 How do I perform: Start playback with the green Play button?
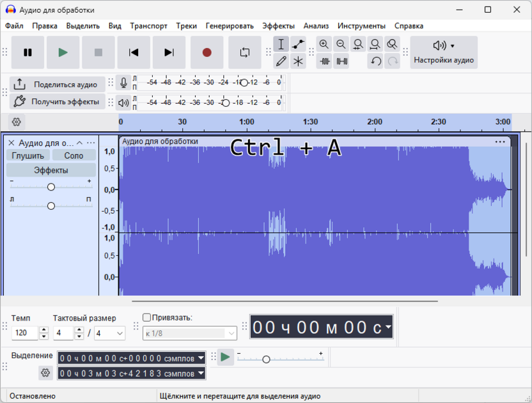click(x=63, y=52)
